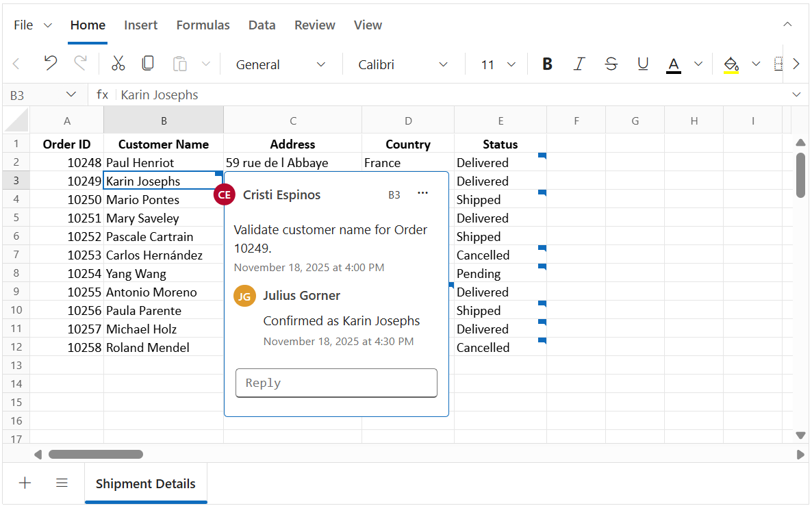Viewport: 812px width, 506px height.
Task: Select row 12 header
Action: (x=16, y=347)
